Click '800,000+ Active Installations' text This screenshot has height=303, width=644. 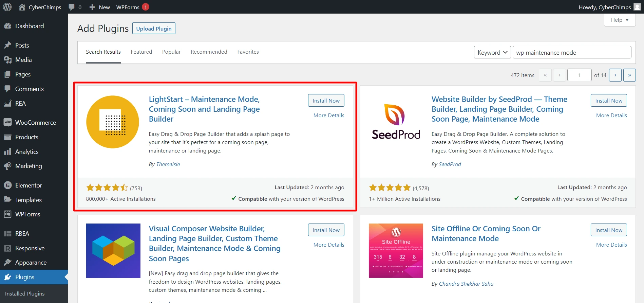tap(121, 199)
